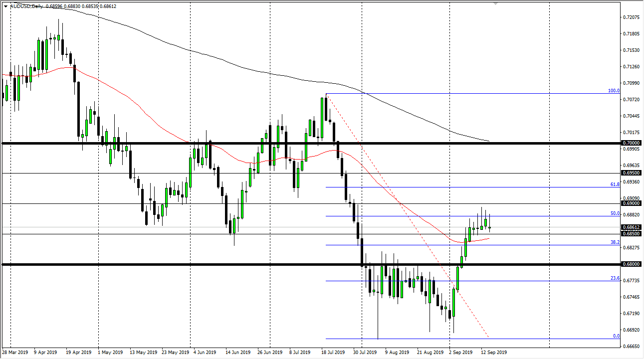Click the gray chart shift triangle marker
This screenshot has width=644, height=359.
(495, 3)
